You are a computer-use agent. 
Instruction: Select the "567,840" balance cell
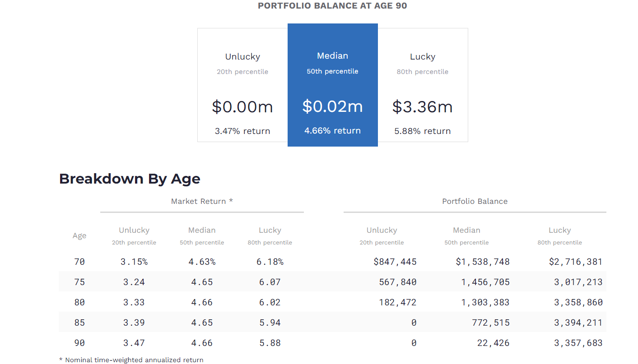click(x=398, y=282)
